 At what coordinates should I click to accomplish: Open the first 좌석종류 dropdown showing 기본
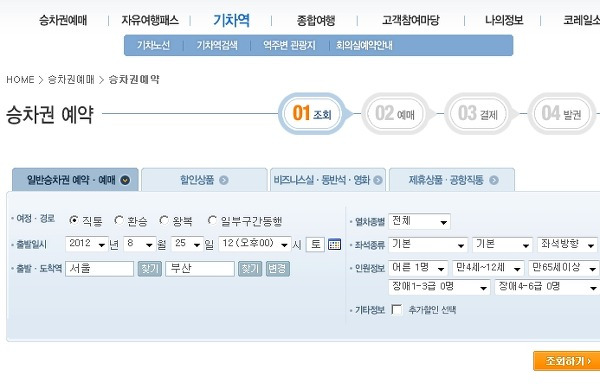[x=428, y=245]
